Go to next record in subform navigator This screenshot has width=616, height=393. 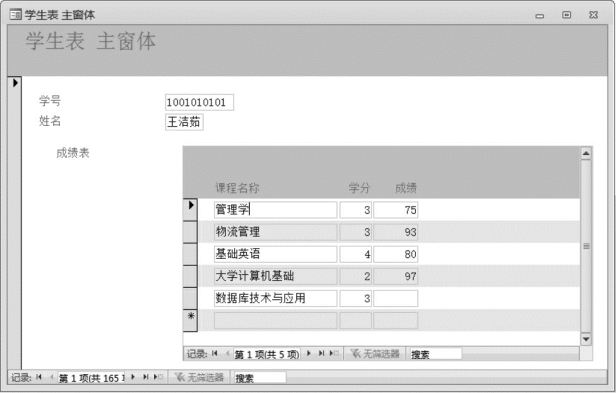click(x=309, y=353)
